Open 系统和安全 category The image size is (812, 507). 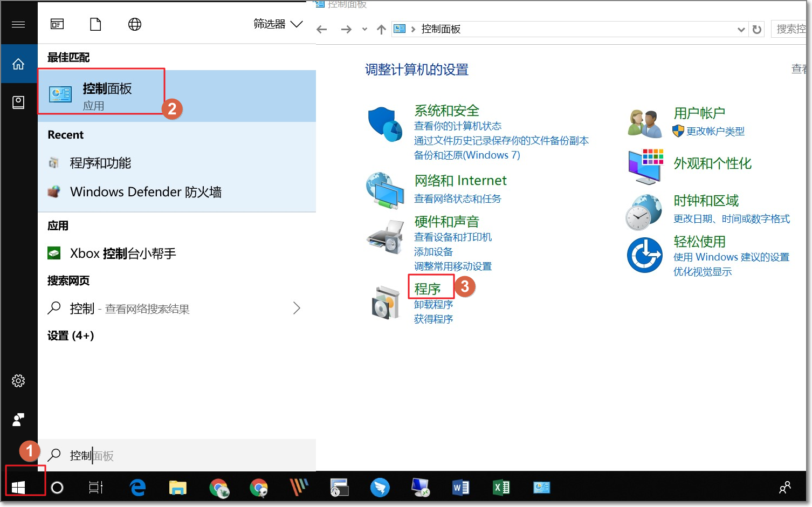(446, 111)
